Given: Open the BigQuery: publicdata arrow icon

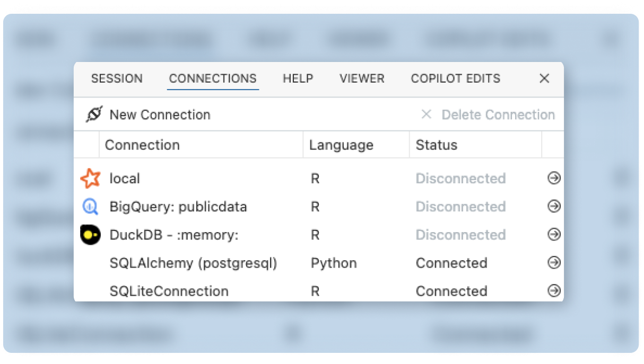Looking at the screenshot, I should pyautogui.click(x=554, y=207).
